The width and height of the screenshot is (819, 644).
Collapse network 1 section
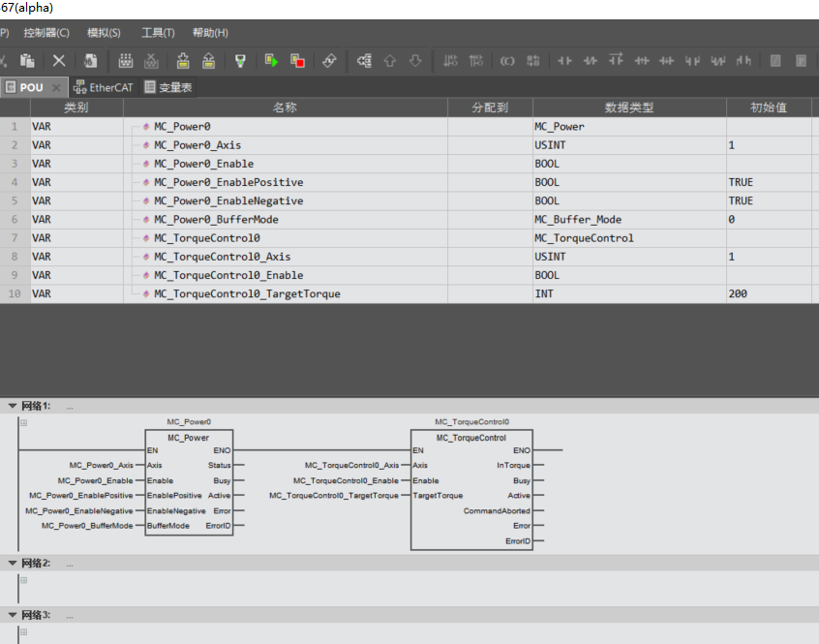13,406
